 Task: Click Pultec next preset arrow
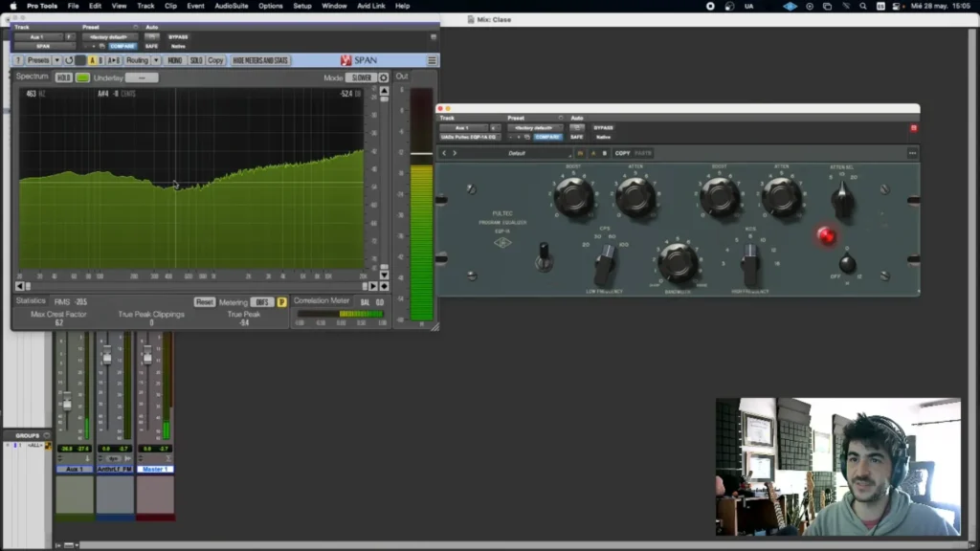coord(455,153)
